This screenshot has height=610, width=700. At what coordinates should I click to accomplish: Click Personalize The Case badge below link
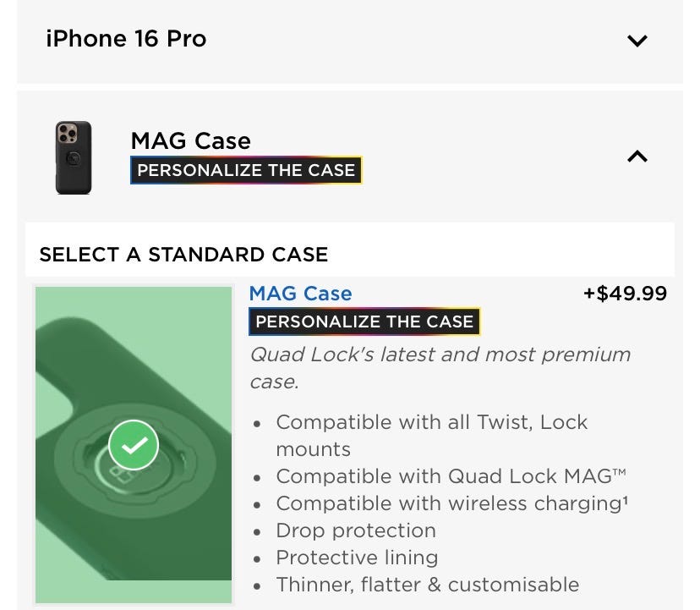(x=364, y=321)
